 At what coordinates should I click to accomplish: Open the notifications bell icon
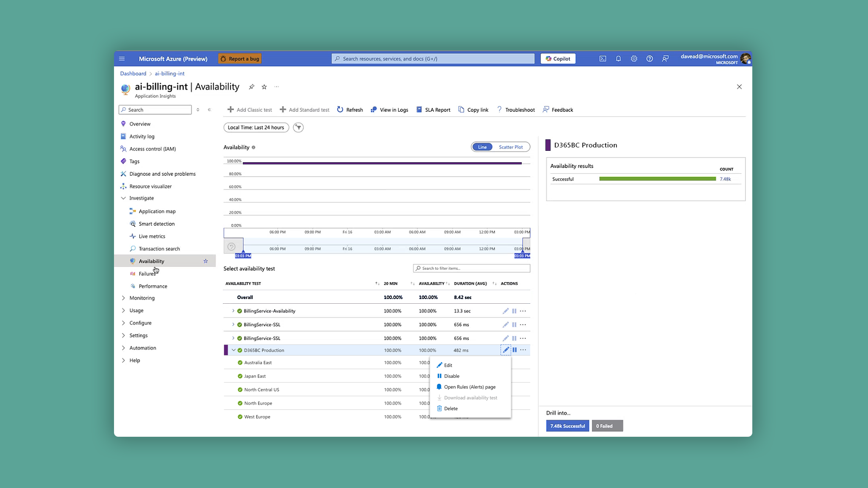click(618, 59)
